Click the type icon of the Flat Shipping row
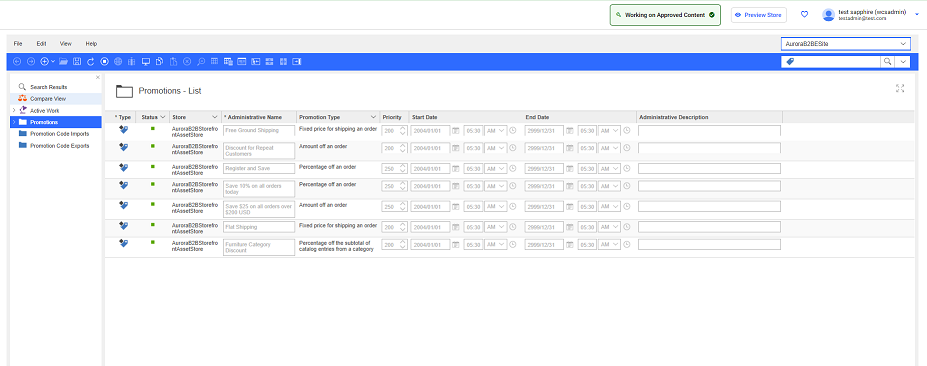 [x=123, y=225]
